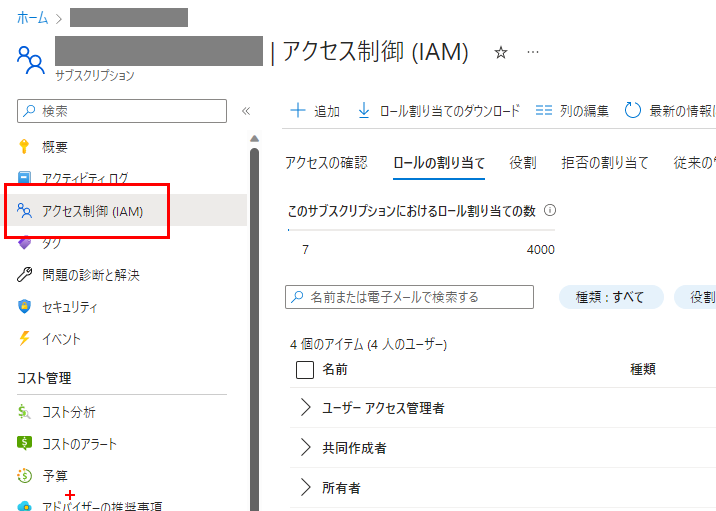
Task: Click the 追加 add button
Action: (315, 111)
